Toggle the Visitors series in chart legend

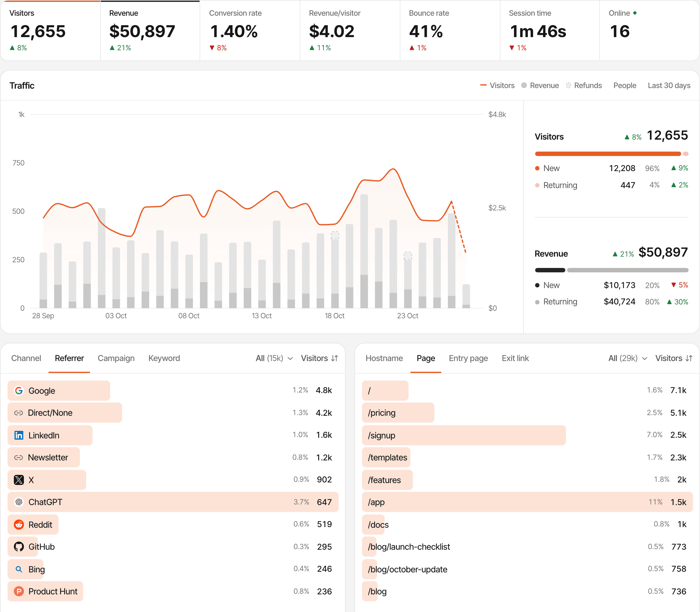(497, 85)
